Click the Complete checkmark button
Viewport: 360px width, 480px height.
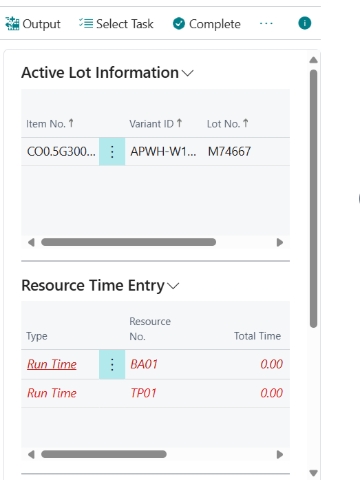pos(206,24)
